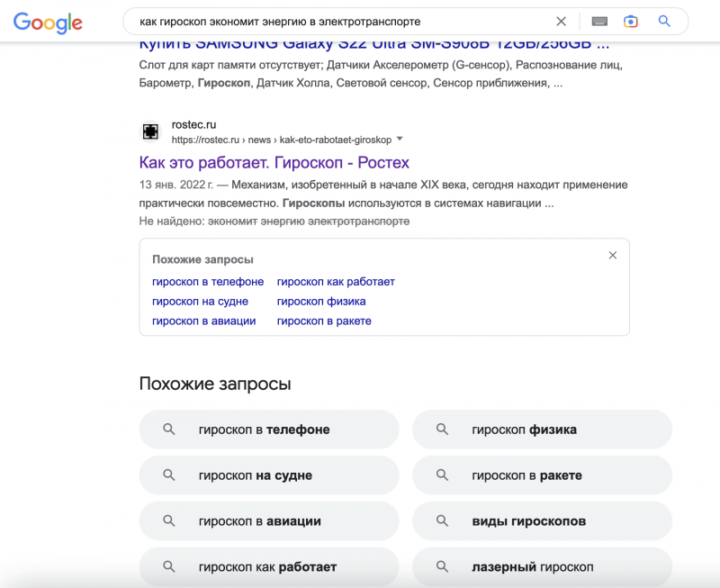Image resolution: width=720 pixels, height=588 pixels.
Task: Click the rostec.ru site favicon
Action: 150,131
